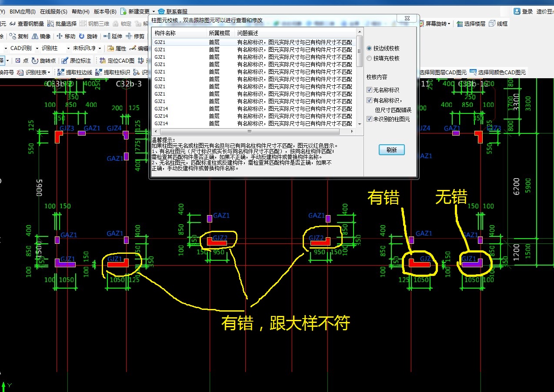
Task: Click the 登录 login icon
Action: point(517,12)
